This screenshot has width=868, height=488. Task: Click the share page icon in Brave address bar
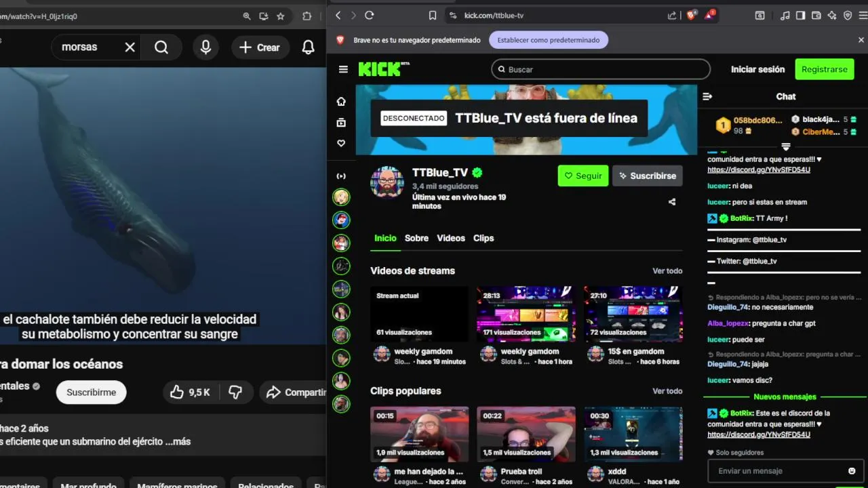pos(672,15)
